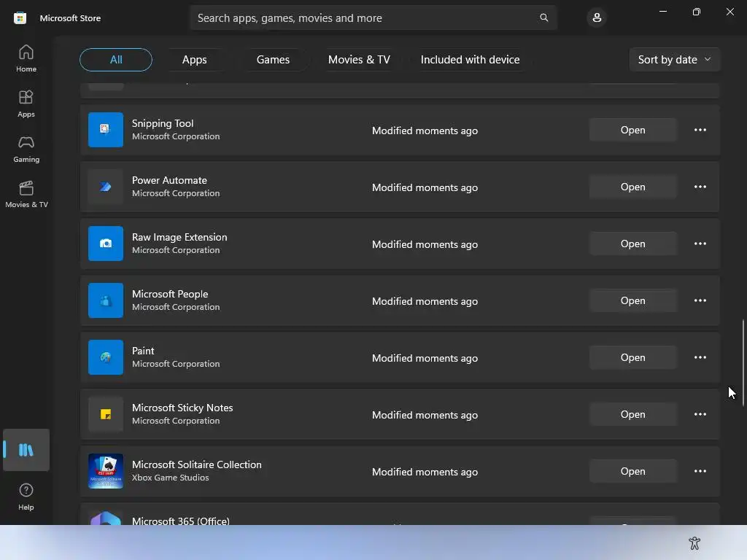
Task: Click the Raw Image Extension app icon
Action: tap(106, 244)
